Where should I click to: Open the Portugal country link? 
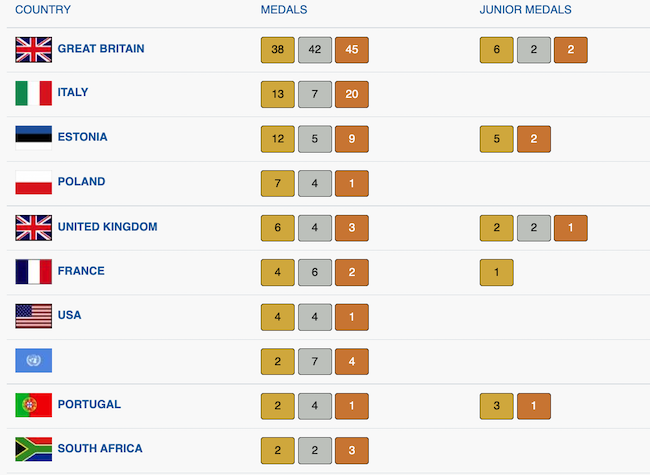(89, 405)
